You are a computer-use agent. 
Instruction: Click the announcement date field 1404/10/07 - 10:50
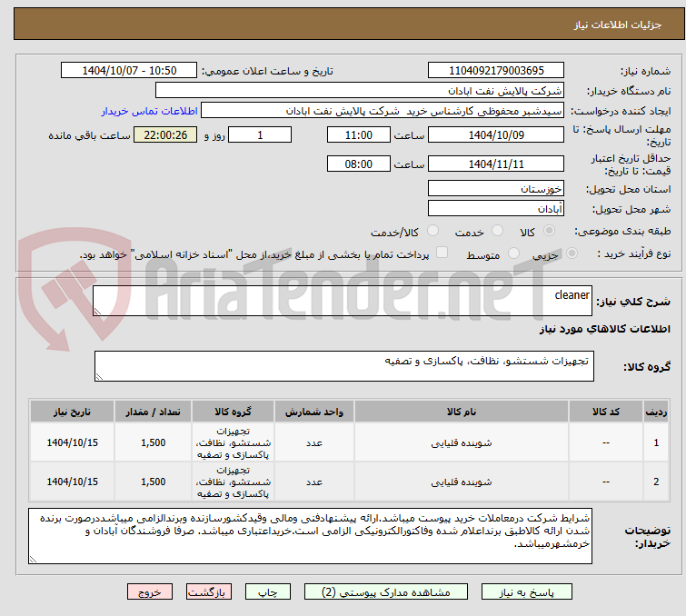(x=129, y=71)
